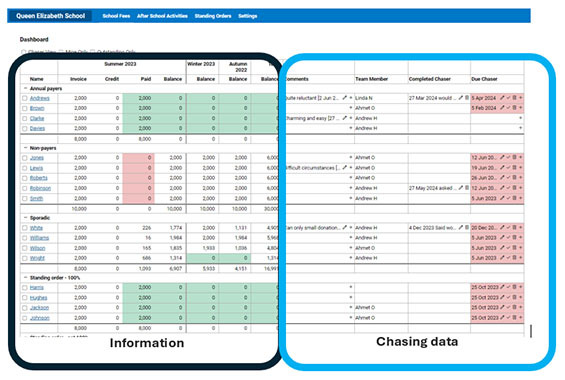Viewport: 565px width, 380px height.
Task: Open the School Fees menu
Action: point(116,16)
